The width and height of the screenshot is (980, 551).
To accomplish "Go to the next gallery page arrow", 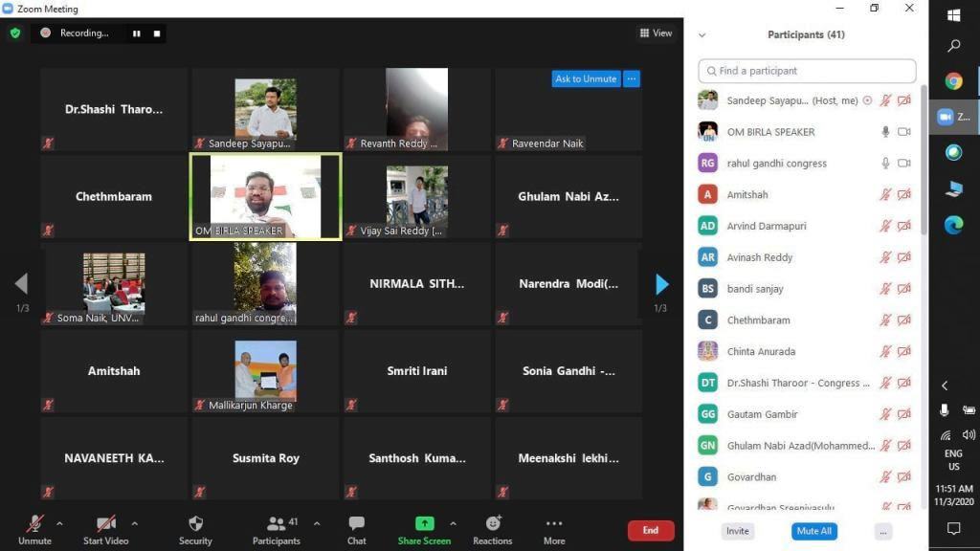I will 661,284.
